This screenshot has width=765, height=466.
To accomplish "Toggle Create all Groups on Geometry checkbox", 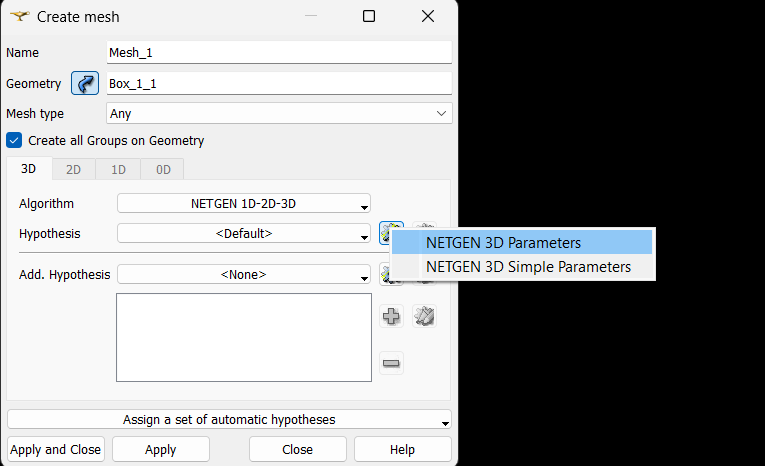I will click(x=14, y=141).
